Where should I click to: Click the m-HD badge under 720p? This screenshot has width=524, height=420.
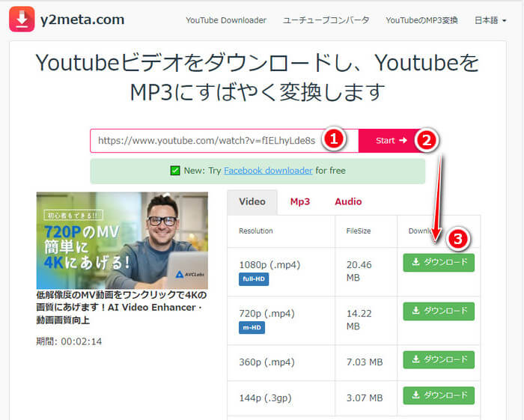(x=252, y=327)
